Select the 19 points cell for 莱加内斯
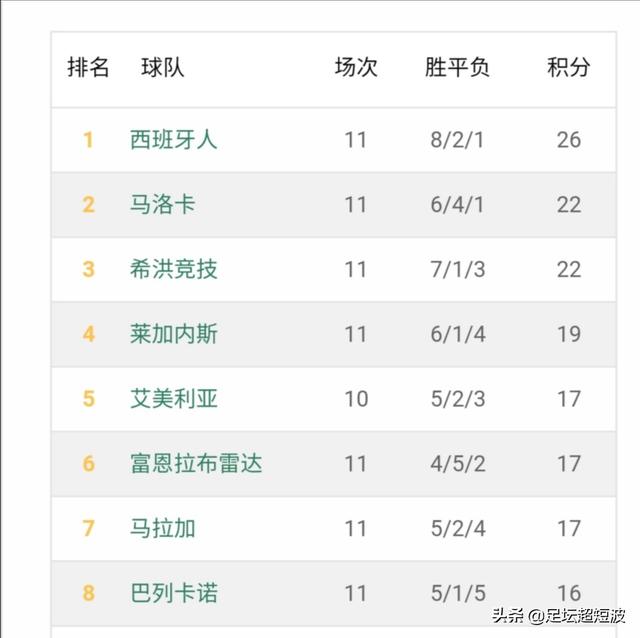Image resolution: width=640 pixels, height=638 pixels. click(569, 334)
